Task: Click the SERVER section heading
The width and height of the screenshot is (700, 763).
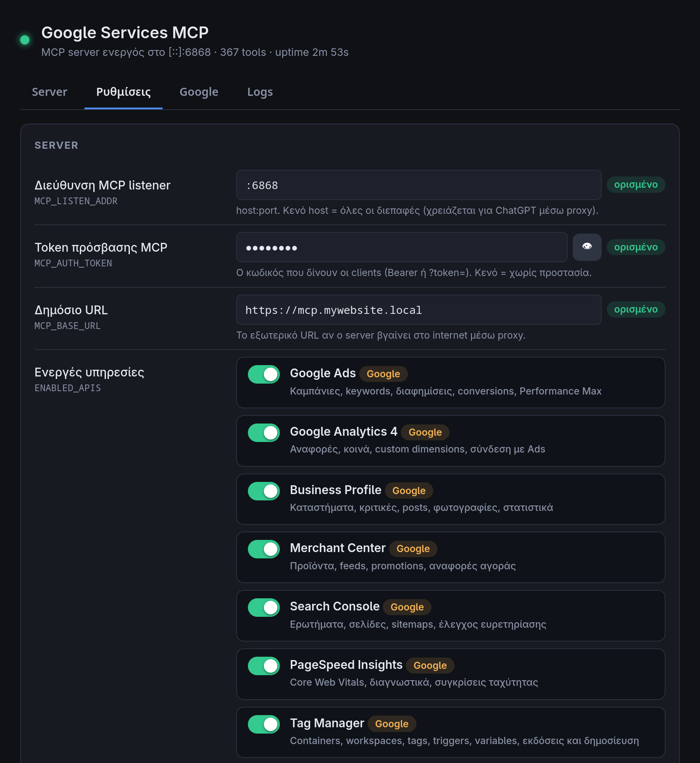Action: tap(56, 145)
